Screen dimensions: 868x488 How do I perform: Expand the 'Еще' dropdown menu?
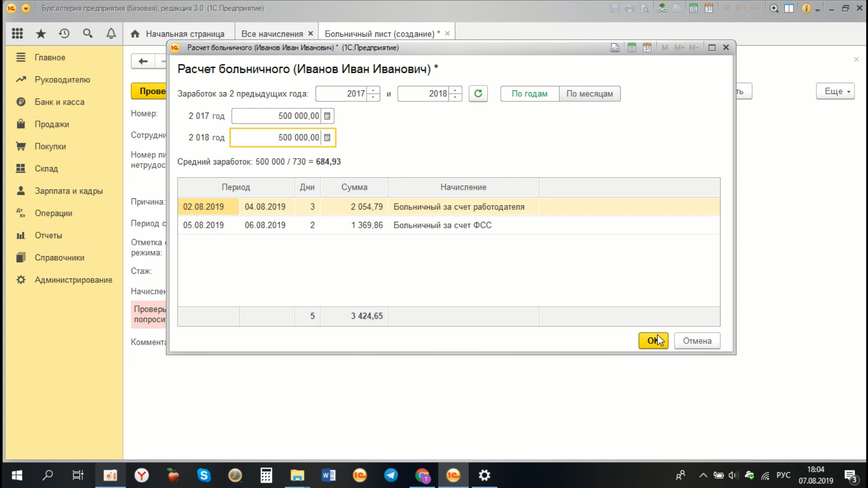click(835, 91)
